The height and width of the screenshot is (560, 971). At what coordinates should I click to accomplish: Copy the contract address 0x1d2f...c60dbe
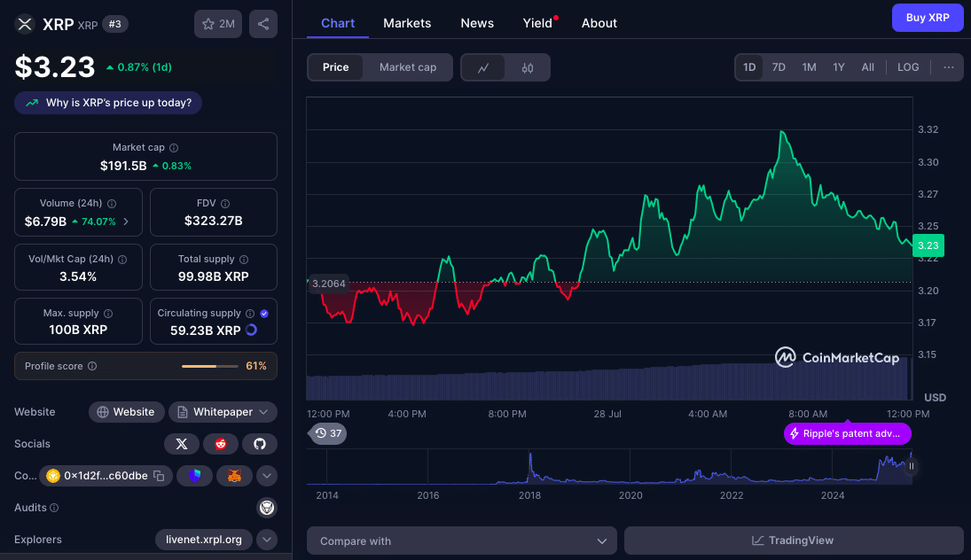pos(159,476)
